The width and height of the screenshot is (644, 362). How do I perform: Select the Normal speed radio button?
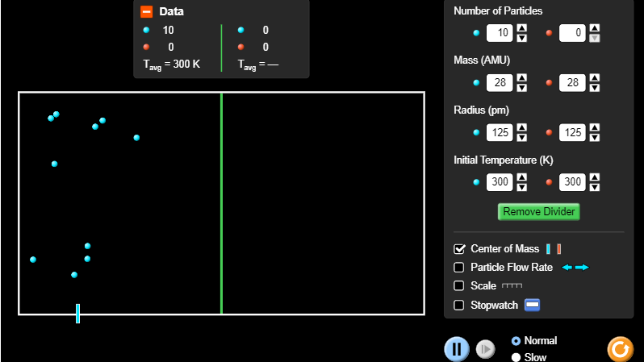pyautogui.click(x=516, y=341)
